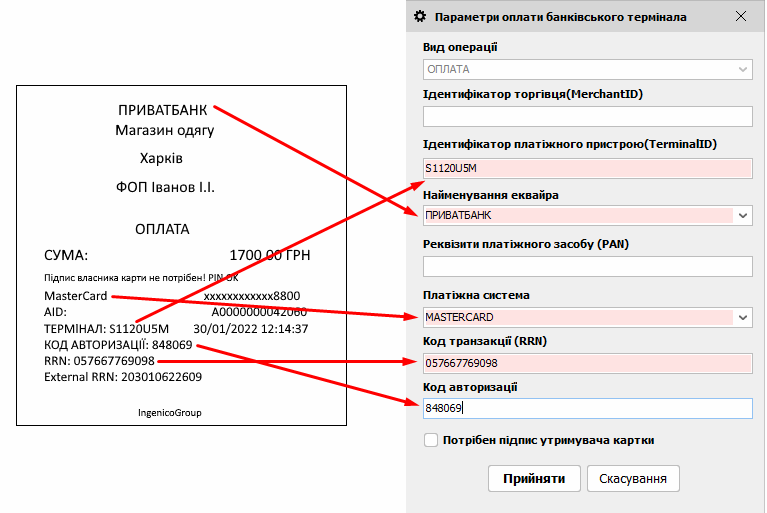Viewport: 767px width, 513px height.
Task: Click the date 30/01/2022 12:14:37 on receipt
Action: (x=250, y=329)
